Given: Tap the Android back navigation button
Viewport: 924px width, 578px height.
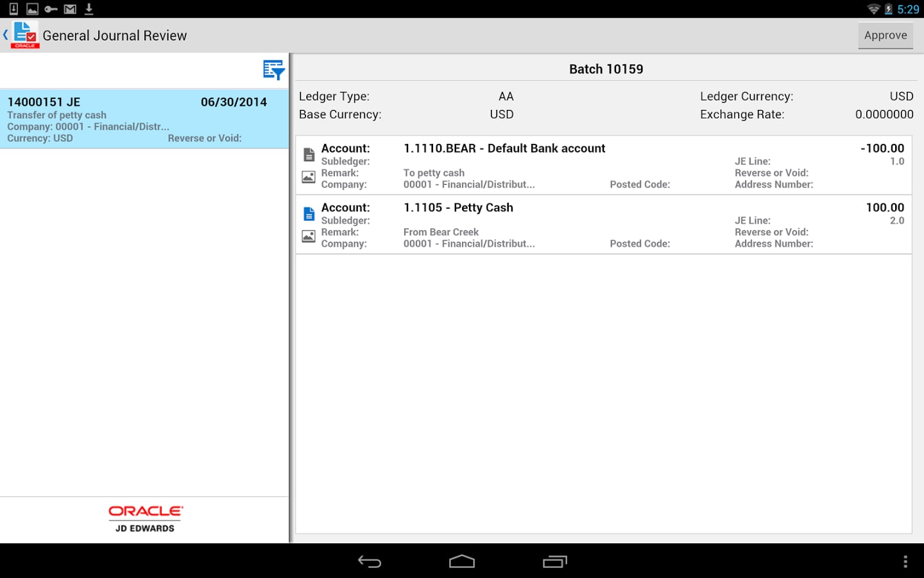Looking at the screenshot, I should [x=370, y=562].
